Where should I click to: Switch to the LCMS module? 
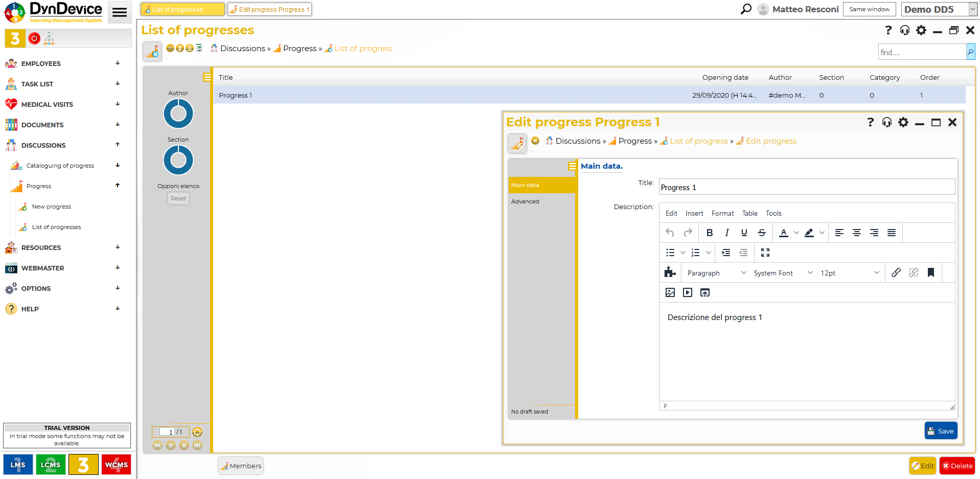[51, 465]
